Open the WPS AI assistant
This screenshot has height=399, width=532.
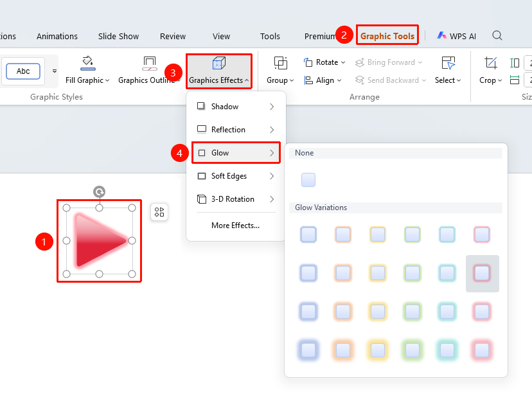pyautogui.click(x=456, y=36)
